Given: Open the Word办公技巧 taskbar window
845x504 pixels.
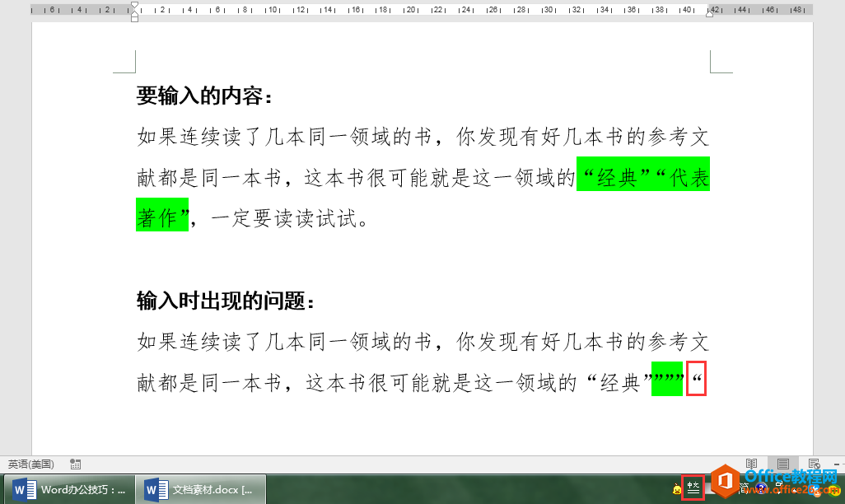Looking at the screenshot, I should point(69,489).
